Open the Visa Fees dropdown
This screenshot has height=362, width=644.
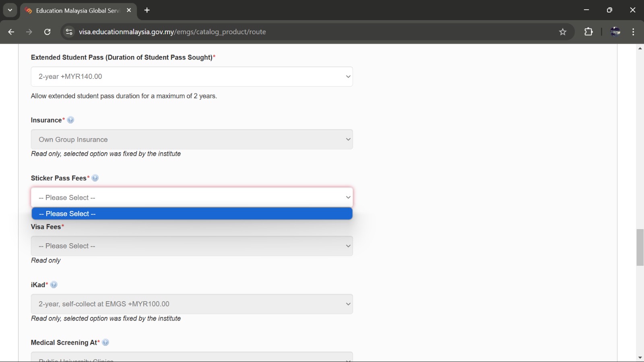[192, 246]
